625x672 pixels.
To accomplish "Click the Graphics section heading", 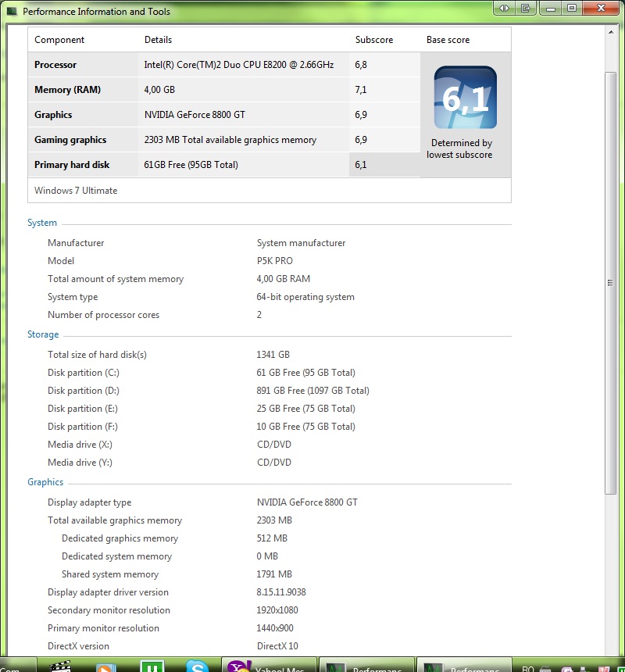I will click(x=45, y=482).
